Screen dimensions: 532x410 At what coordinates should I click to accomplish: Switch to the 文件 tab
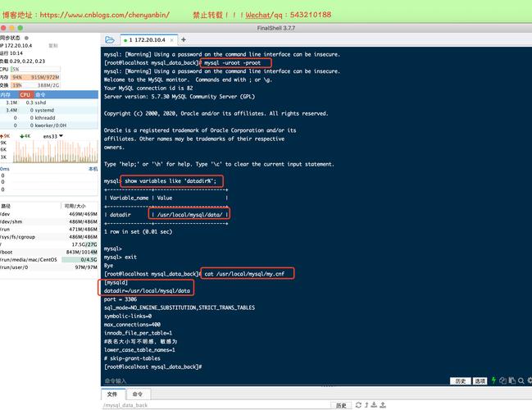112,394
